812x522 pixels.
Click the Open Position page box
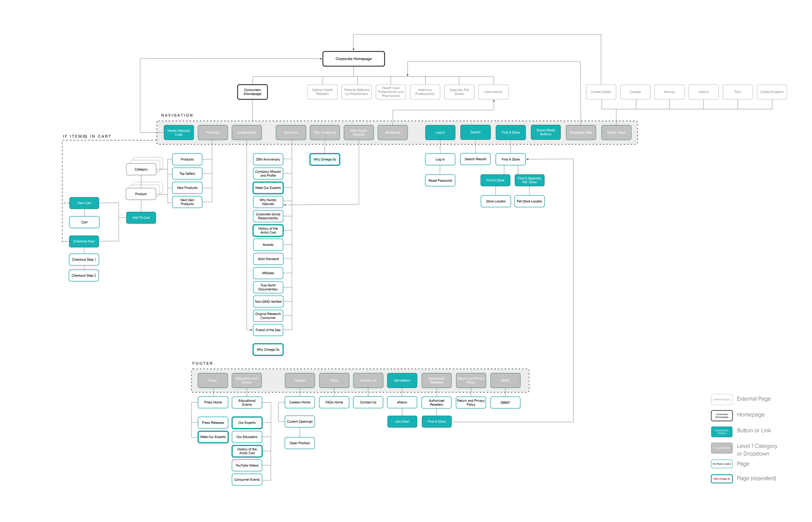click(299, 443)
